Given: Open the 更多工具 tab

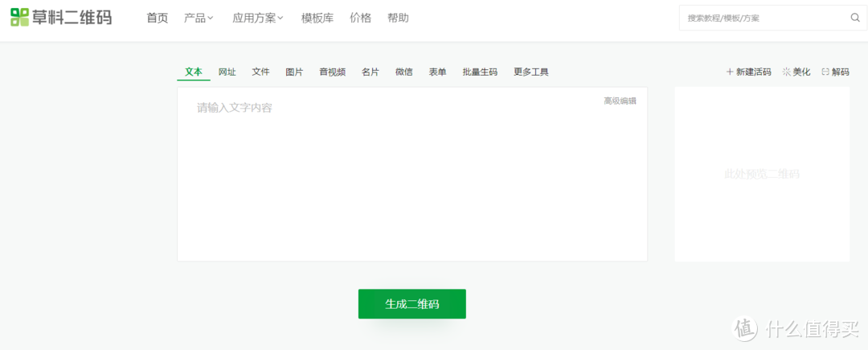Looking at the screenshot, I should [531, 72].
